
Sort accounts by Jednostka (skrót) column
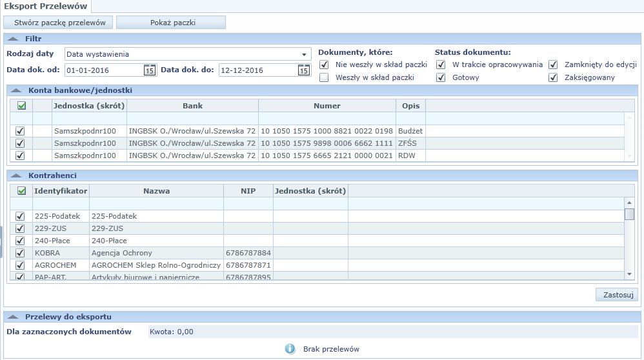pyautogui.click(x=89, y=106)
